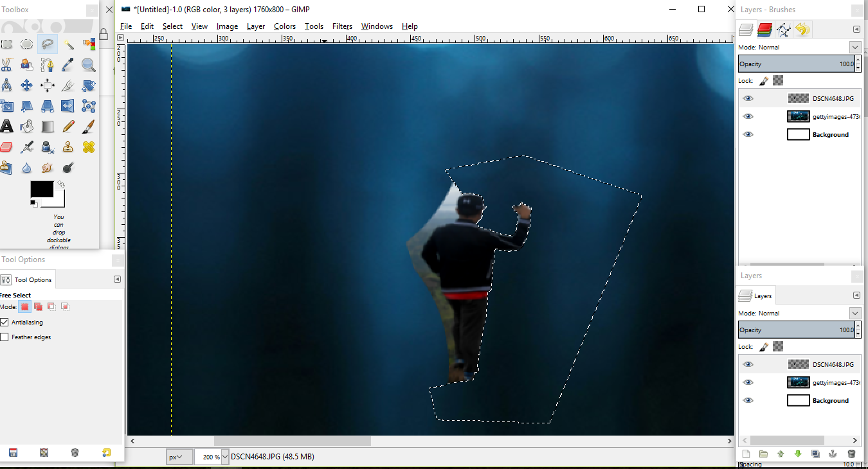Select the Perspective tool
868x469 pixels.
pos(47,106)
